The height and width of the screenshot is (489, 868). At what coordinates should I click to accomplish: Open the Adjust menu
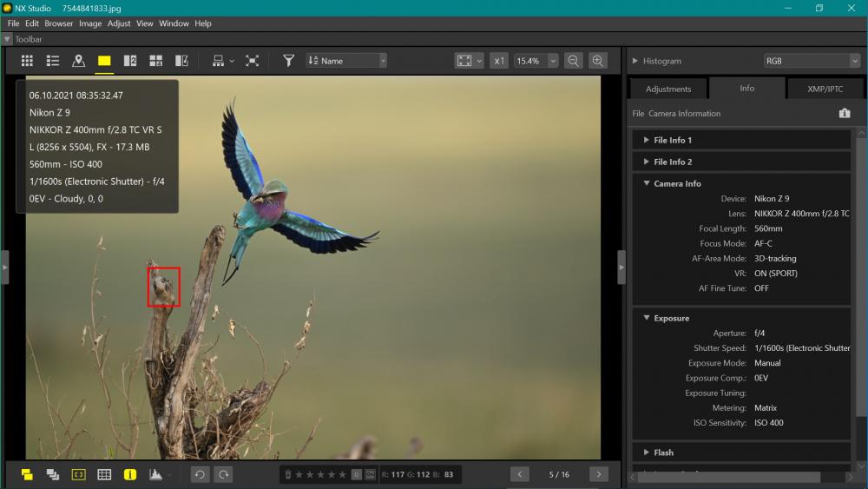coord(119,23)
